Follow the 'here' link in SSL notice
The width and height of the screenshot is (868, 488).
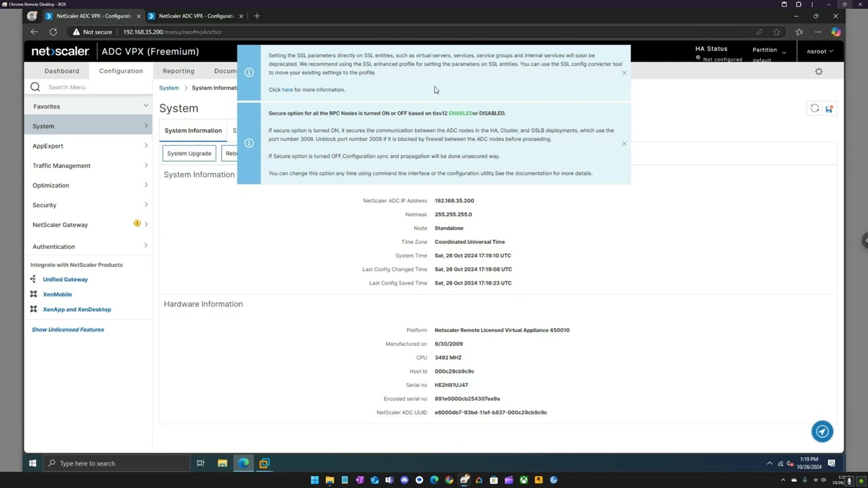point(288,89)
